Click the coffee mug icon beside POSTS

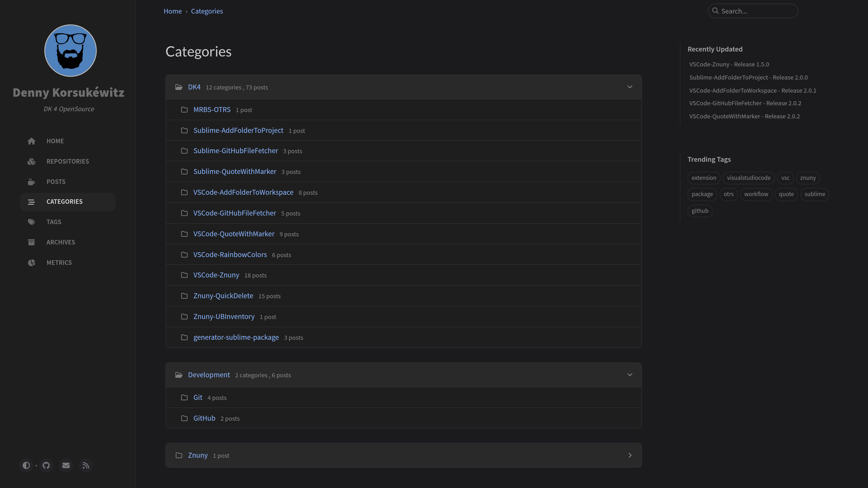(x=31, y=182)
